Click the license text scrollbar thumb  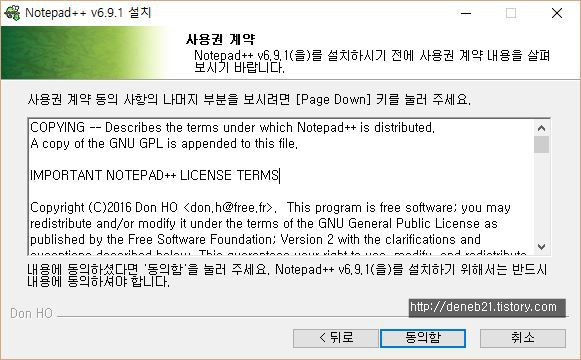(541, 144)
